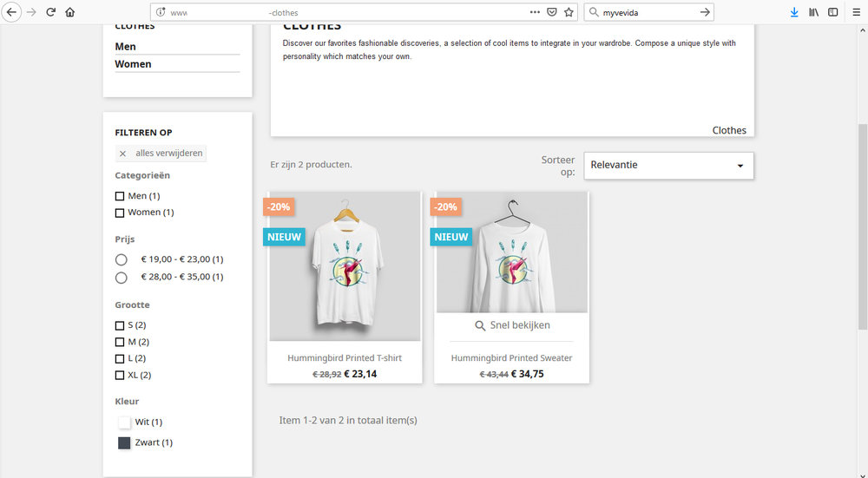Open the downloads panel
This screenshot has height=478, width=868.
click(794, 12)
